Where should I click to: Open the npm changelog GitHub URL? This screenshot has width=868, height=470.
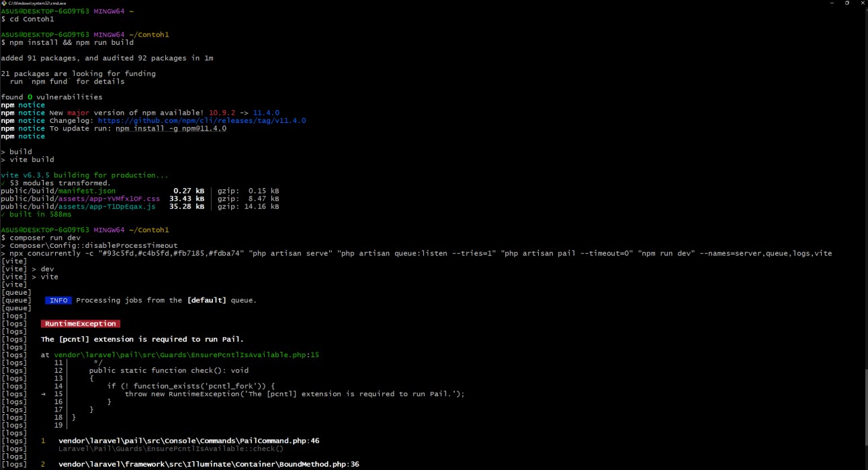[x=202, y=121]
